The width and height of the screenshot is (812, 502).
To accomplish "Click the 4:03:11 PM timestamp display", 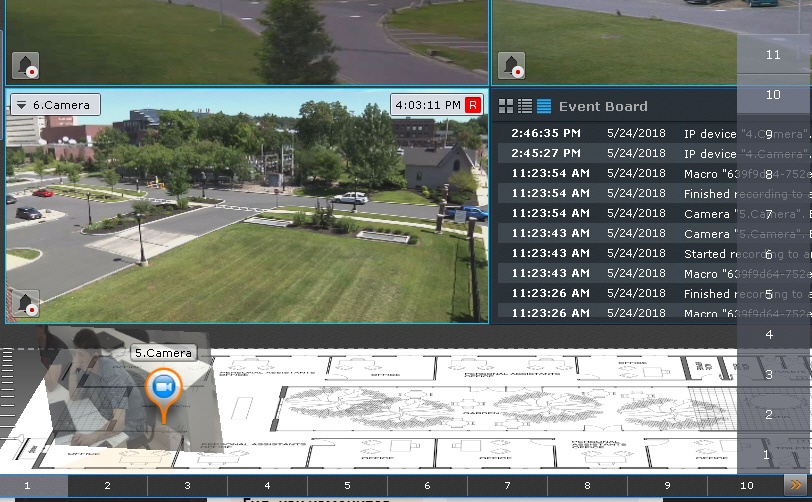I will click(428, 105).
